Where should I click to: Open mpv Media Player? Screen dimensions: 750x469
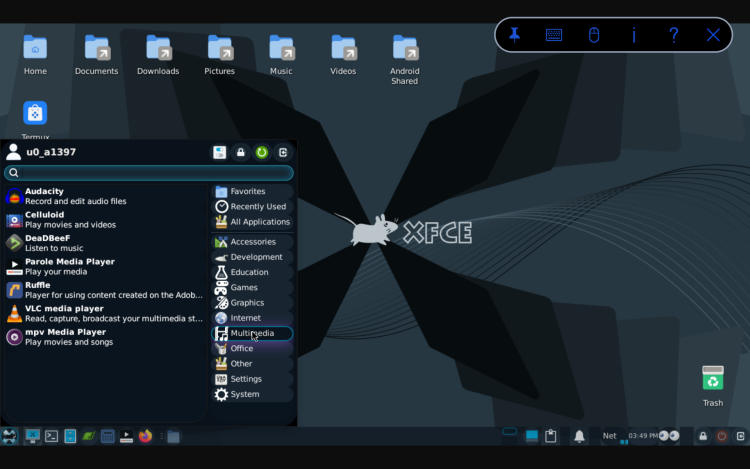point(105,337)
